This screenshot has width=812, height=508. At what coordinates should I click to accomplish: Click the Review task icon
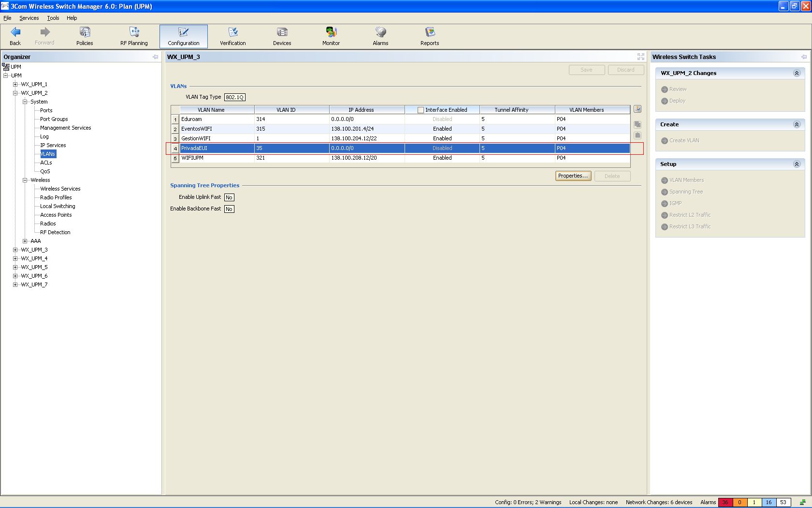(x=665, y=90)
